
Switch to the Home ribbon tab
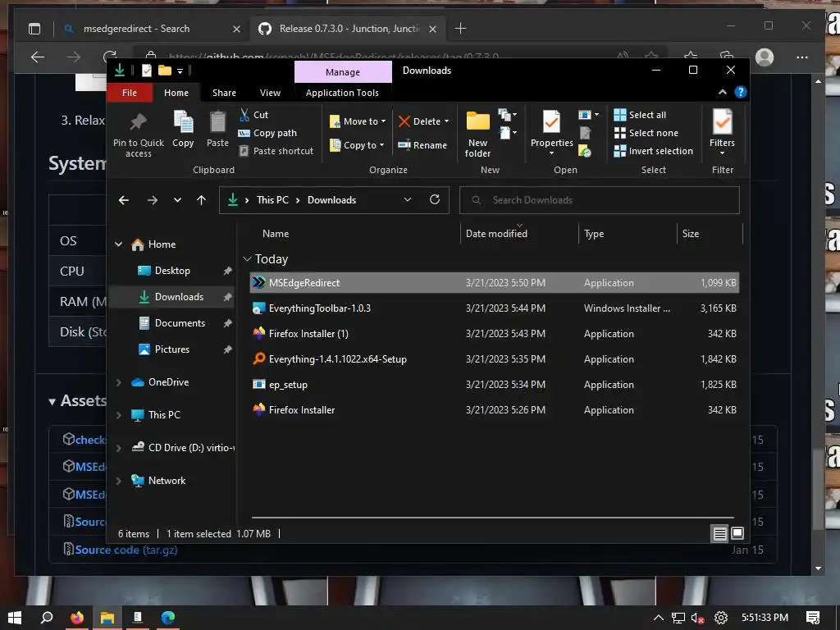point(176,93)
